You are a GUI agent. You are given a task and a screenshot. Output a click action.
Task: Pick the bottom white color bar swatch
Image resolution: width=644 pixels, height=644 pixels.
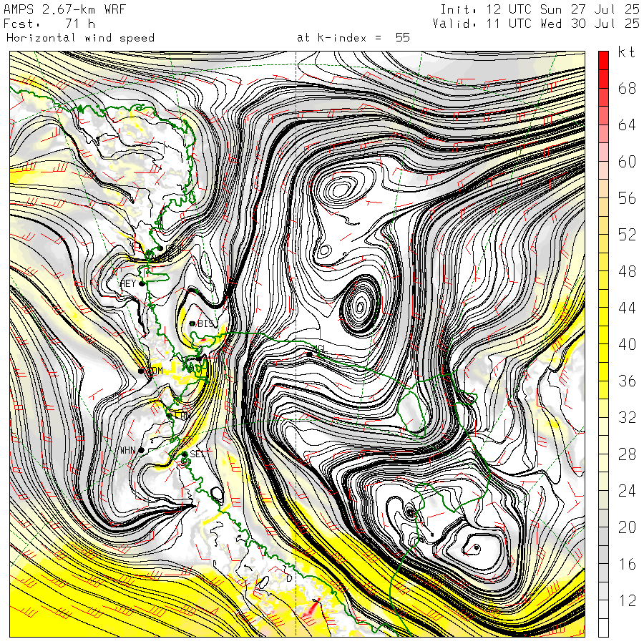pos(603,628)
